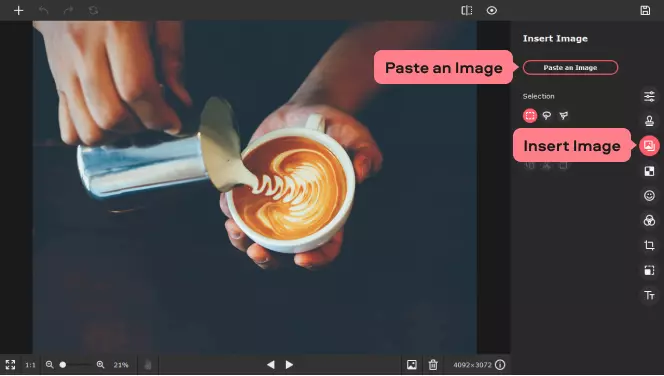
Task: Open the smiley face sticker tool
Action: 649,196
